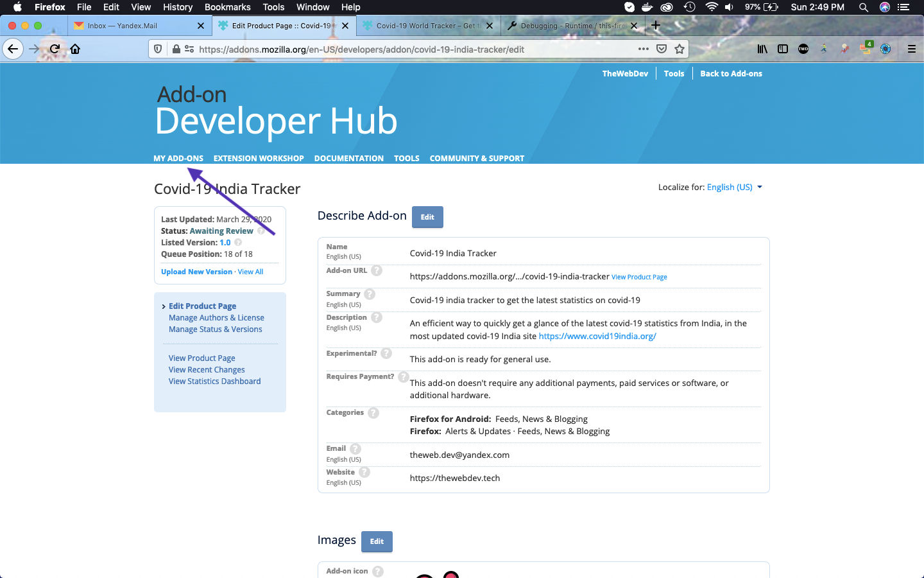Open Manage Authors & License link
Image resolution: width=924 pixels, height=578 pixels.
[216, 318]
